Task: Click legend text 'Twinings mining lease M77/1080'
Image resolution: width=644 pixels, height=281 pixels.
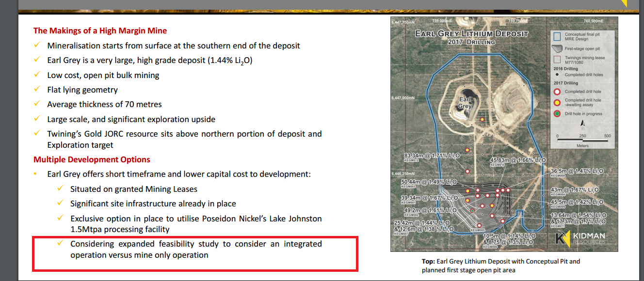Action: click(x=585, y=59)
